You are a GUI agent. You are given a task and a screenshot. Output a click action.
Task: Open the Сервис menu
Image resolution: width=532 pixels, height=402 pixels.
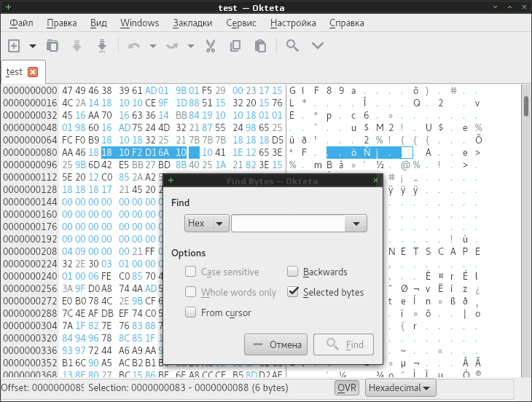click(241, 23)
